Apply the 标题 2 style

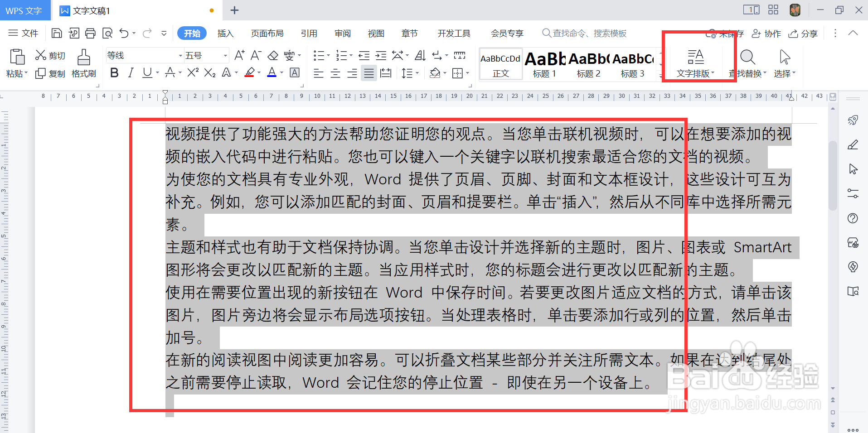[589, 64]
